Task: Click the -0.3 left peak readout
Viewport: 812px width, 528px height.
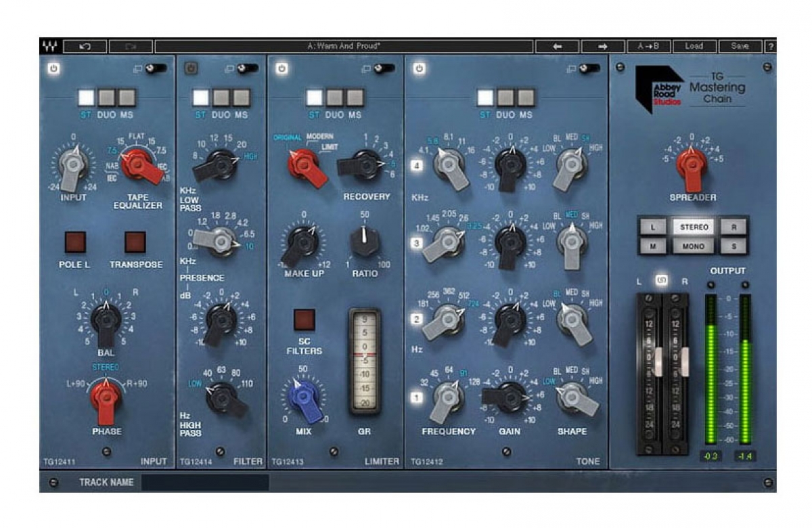Action: pyautogui.click(x=711, y=456)
